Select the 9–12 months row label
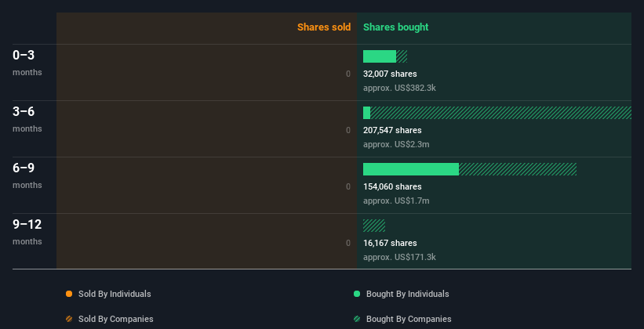The width and height of the screenshot is (644, 329). click(x=27, y=225)
